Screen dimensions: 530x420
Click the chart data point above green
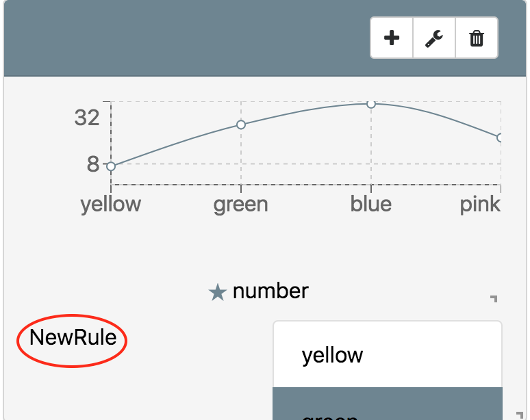[241, 124]
